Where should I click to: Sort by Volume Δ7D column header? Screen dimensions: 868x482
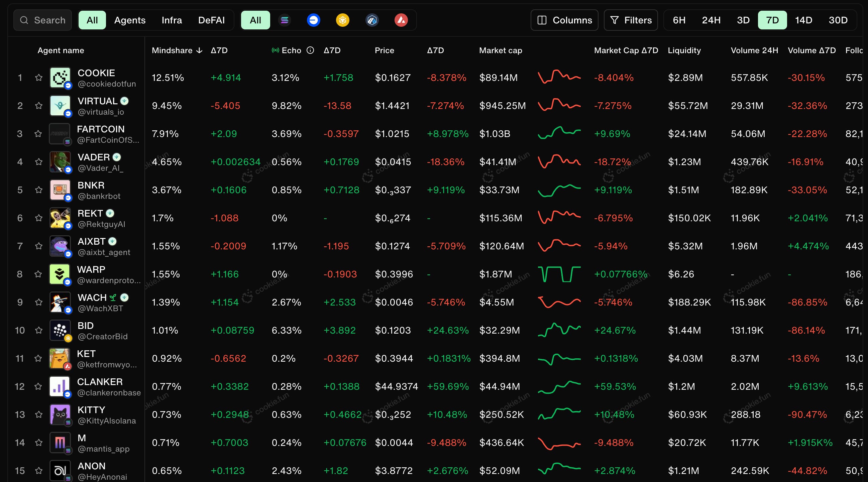[812, 50]
